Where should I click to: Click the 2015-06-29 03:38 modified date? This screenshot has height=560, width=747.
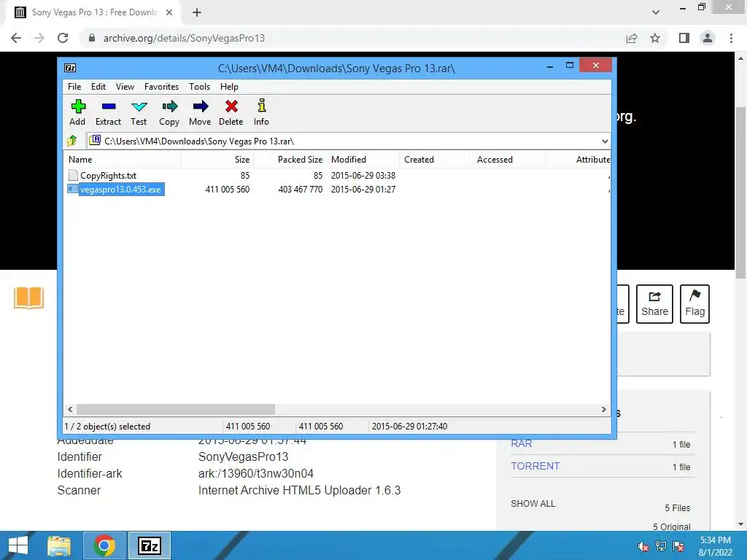pyautogui.click(x=363, y=176)
